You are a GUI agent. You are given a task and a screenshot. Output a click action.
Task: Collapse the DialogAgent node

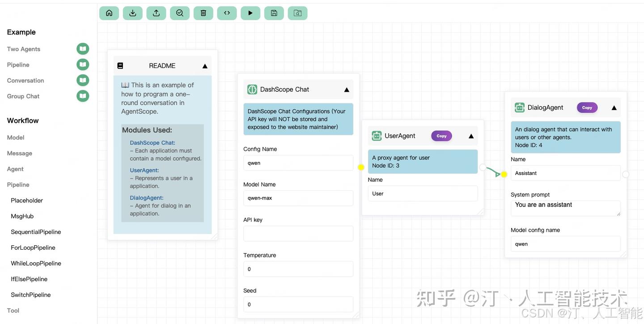tap(614, 107)
